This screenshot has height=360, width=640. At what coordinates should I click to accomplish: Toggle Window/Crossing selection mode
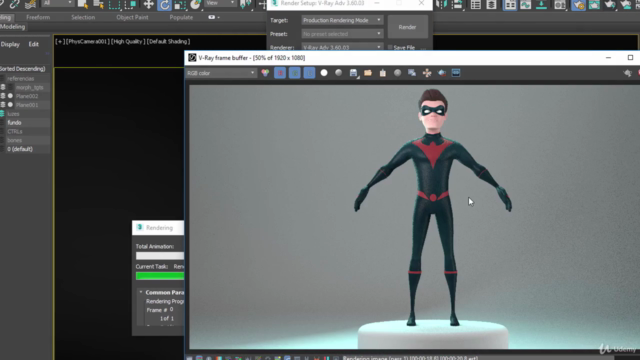(x=130, y=4)
